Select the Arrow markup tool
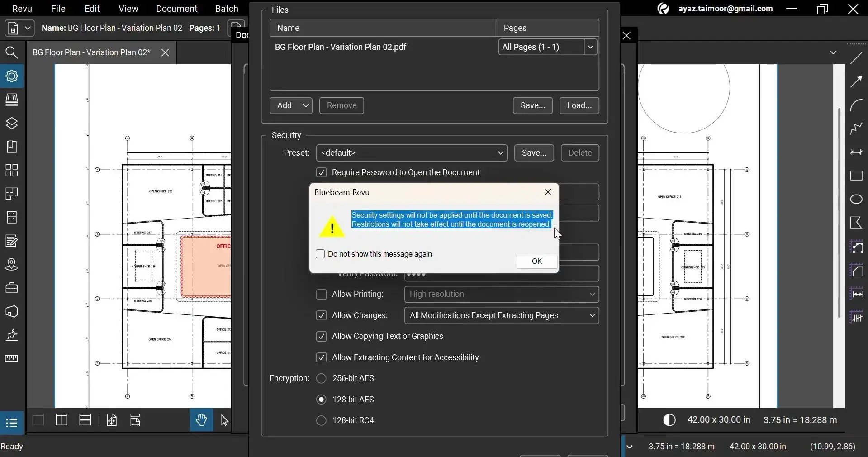The width and height of the screenshot is (868, 457). tap(856, 81)
